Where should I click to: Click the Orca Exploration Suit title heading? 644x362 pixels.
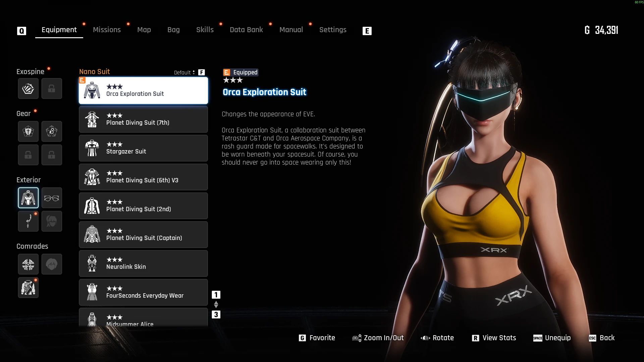(264, 92)
